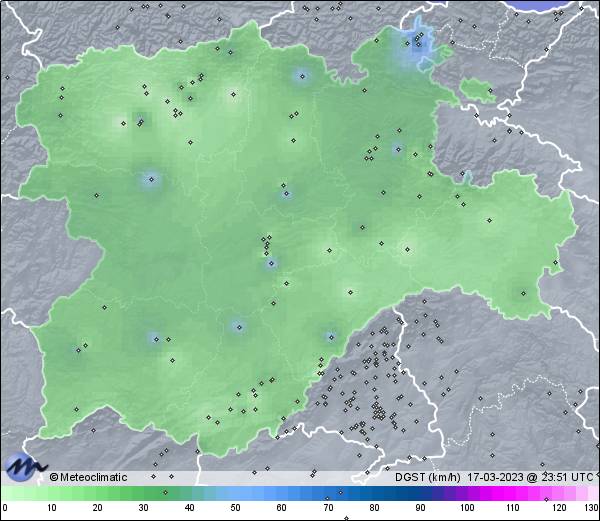Click the scale label 40

[189, 508]
